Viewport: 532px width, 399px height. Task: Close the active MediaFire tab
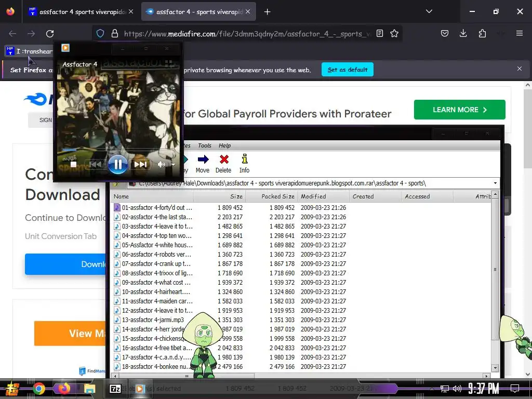tap(248, 11)
